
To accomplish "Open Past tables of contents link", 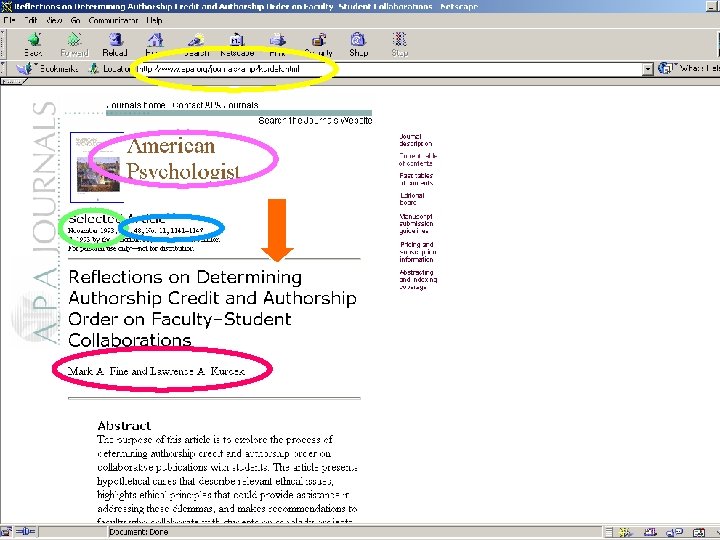I will tap(416, 179).
